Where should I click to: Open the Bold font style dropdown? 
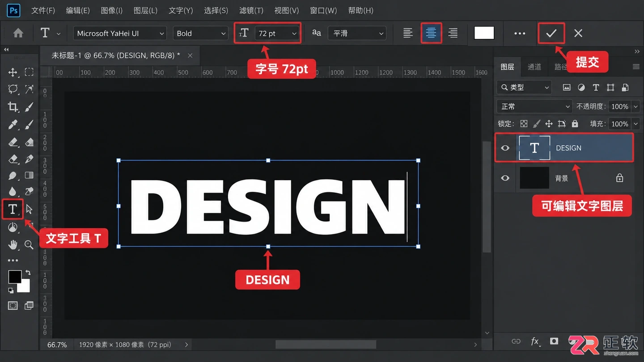point(201,33)
